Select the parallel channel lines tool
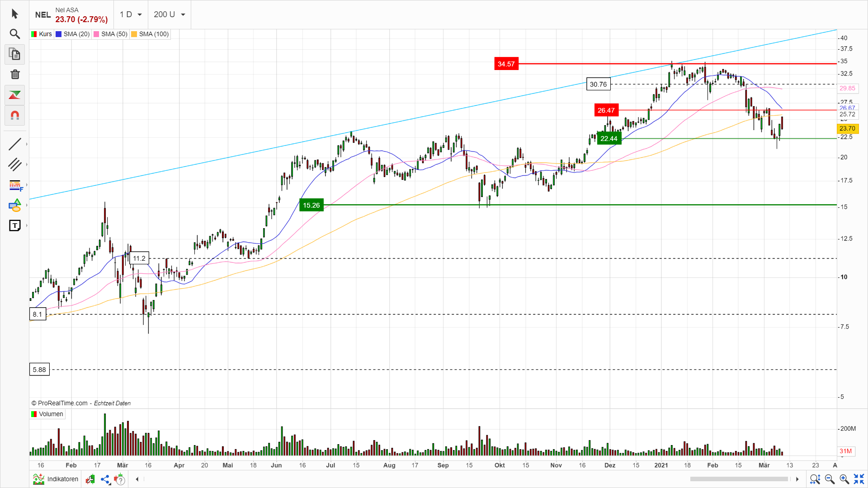 [x=14, y=164]
